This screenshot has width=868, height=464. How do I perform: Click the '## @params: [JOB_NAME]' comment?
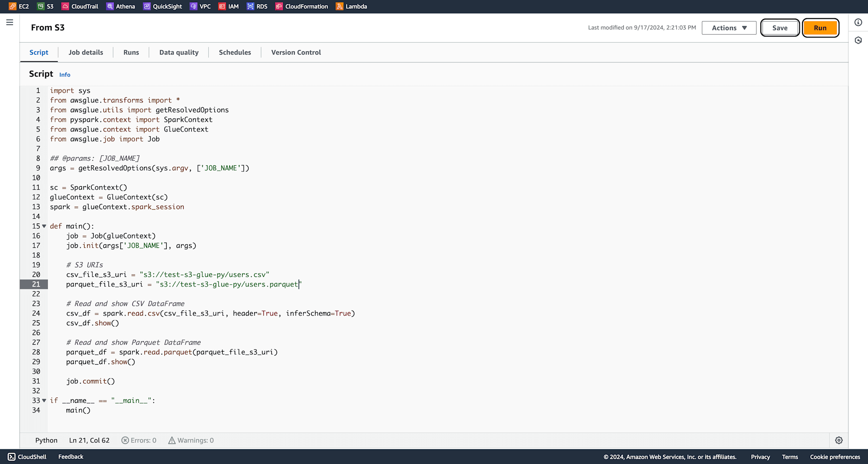click(95, 158)
